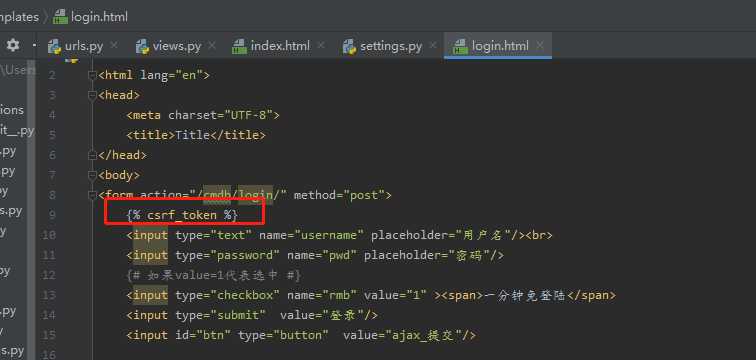Place cursor on lang="en" attribute
The image size is (756, 360).
click(171, 75)
